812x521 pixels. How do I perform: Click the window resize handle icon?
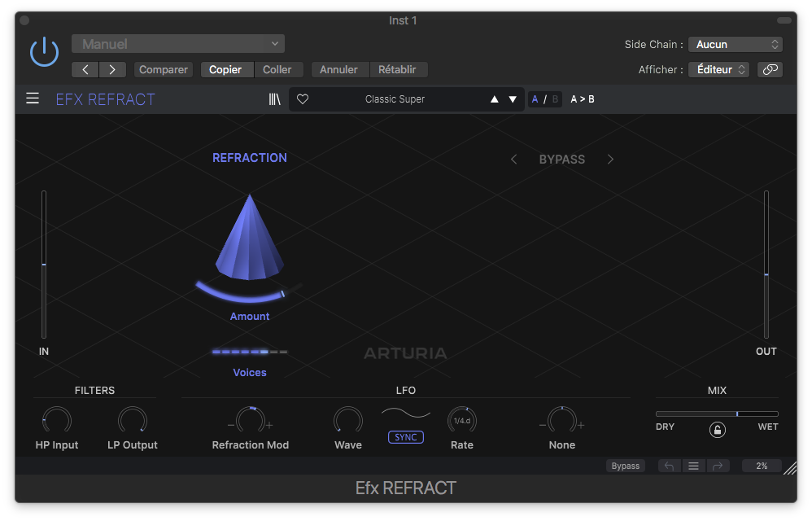point(790,467)
